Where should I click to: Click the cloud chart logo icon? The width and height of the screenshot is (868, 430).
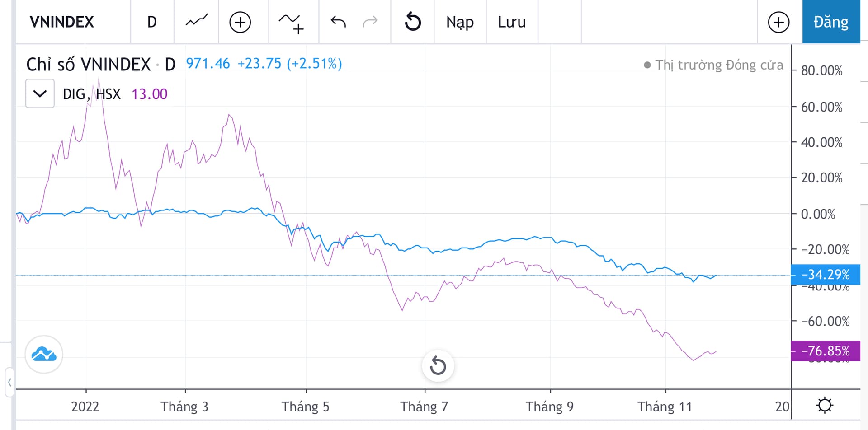(x=44, y=355)
